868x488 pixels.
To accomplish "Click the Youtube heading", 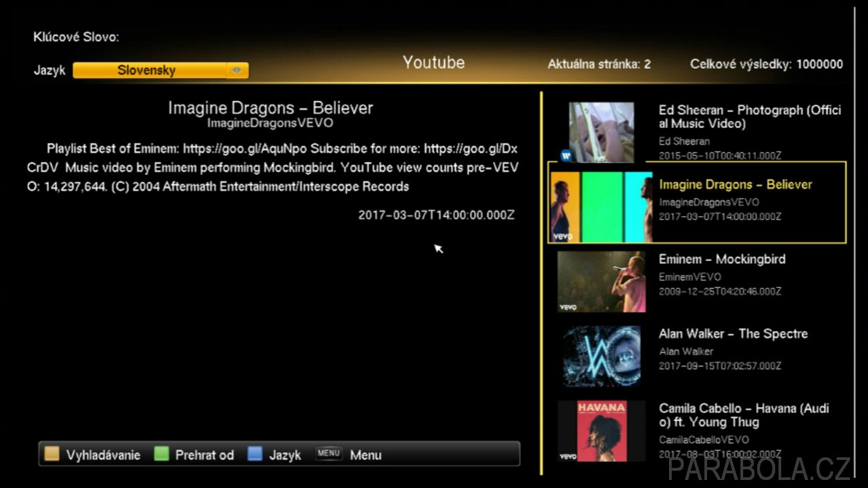I will pos(433,62).
